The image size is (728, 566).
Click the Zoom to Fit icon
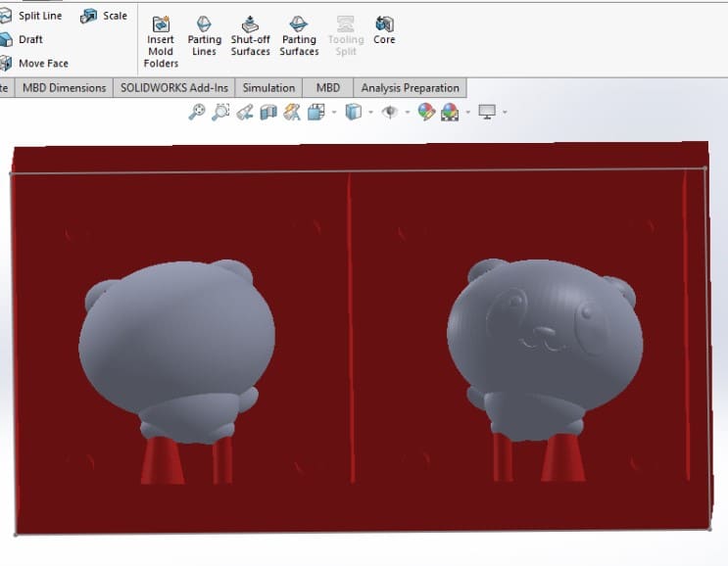pos(196,112)
